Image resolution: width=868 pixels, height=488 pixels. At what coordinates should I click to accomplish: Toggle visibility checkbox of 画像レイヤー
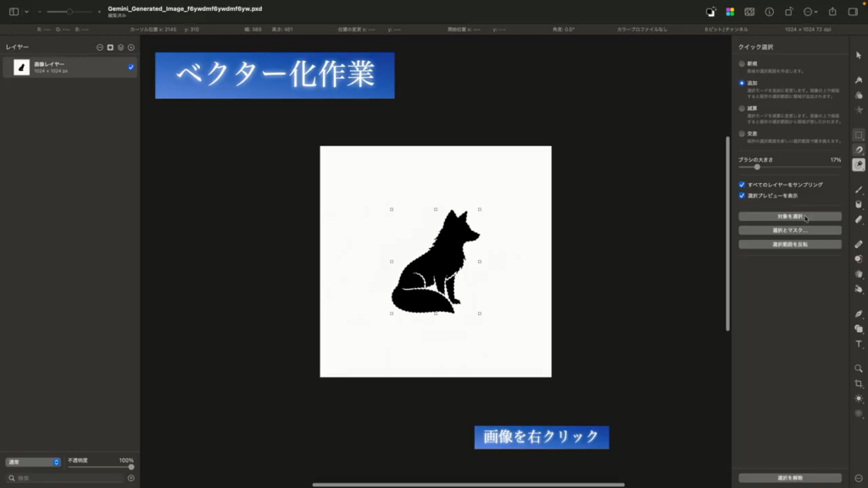pyautogui.click(x=131, y=67)
